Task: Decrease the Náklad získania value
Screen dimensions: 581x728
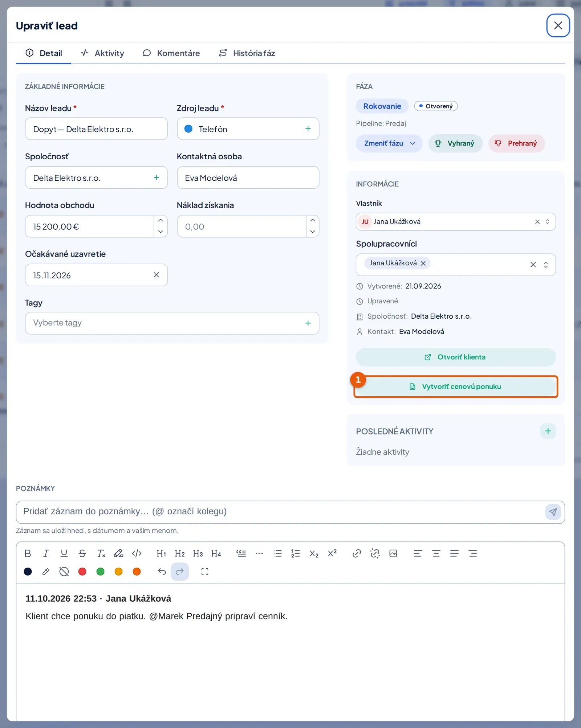Action: pos(312,232)
